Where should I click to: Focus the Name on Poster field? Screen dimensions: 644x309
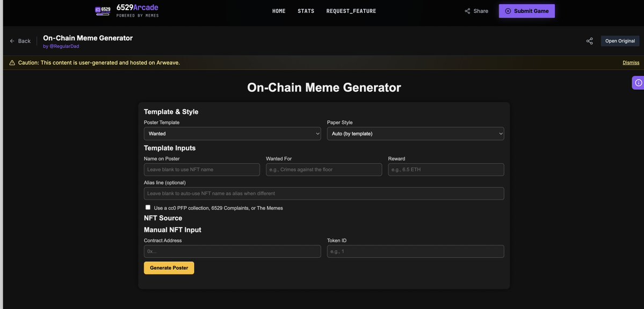[201, 170]
